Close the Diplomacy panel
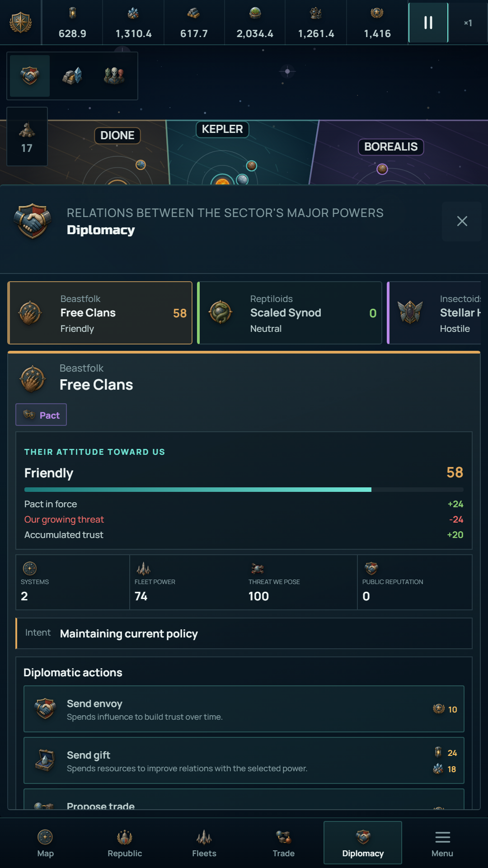 tap(462, 221)
